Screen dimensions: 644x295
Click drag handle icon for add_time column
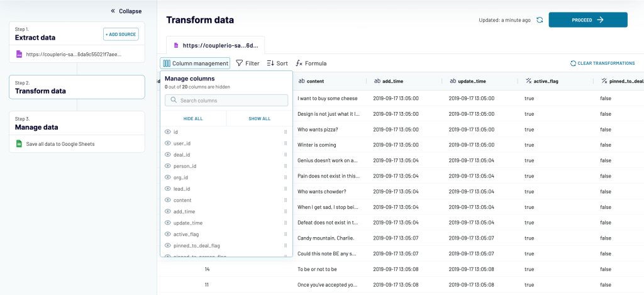[286, 211]
